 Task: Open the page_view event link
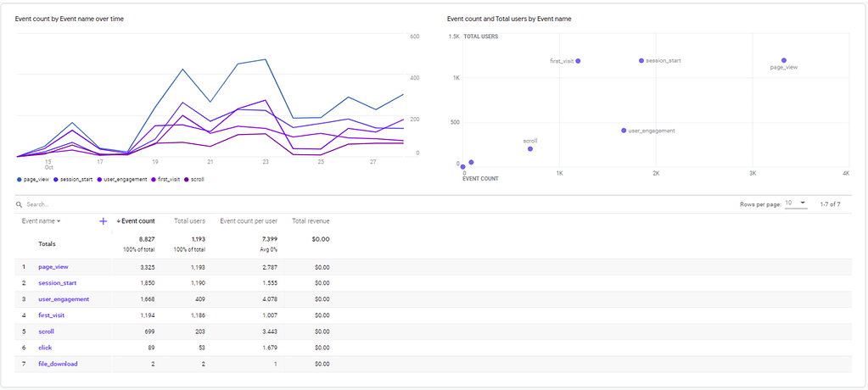click(x=53, y=267)
